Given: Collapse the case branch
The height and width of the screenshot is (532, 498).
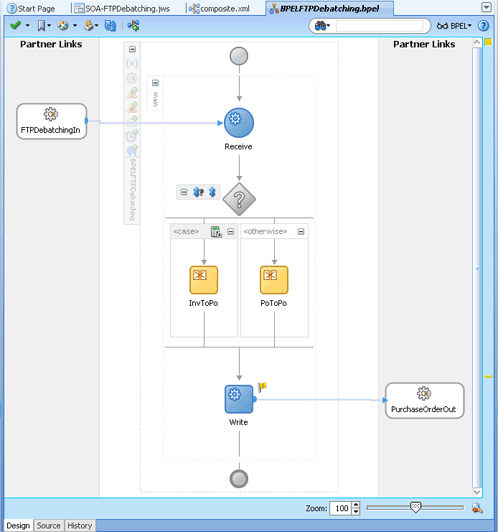Looking at the screenshot, I should [x=231, y=231].
